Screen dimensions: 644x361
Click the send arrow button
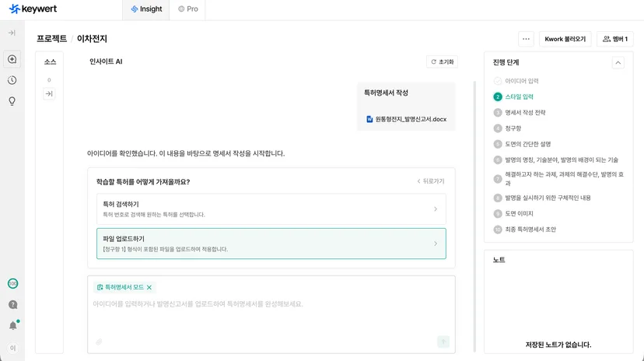click(x=443, y=342)
